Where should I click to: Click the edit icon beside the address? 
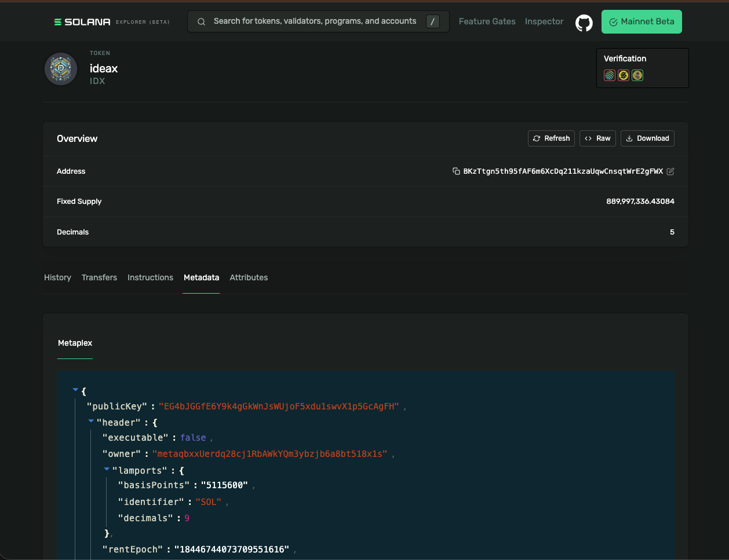(x=670, y=171)
